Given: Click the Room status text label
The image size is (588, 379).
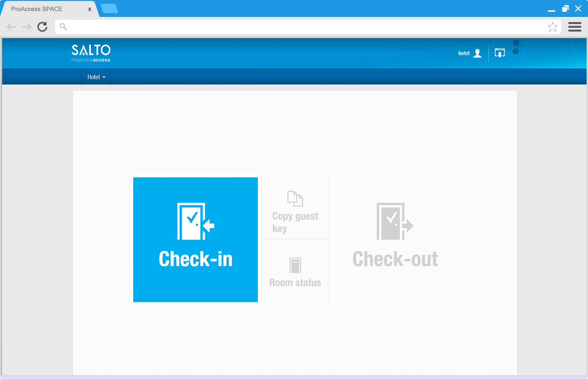Looking at the screenshot, I should (295, 282).
